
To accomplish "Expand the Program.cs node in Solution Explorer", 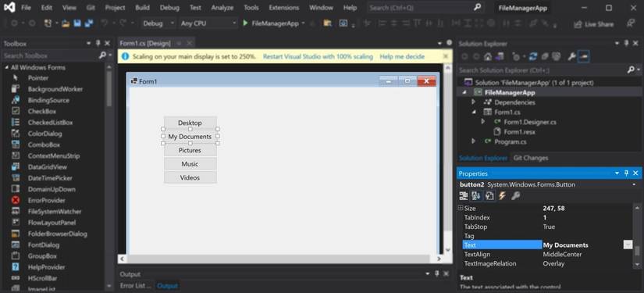I will [474, 141].
